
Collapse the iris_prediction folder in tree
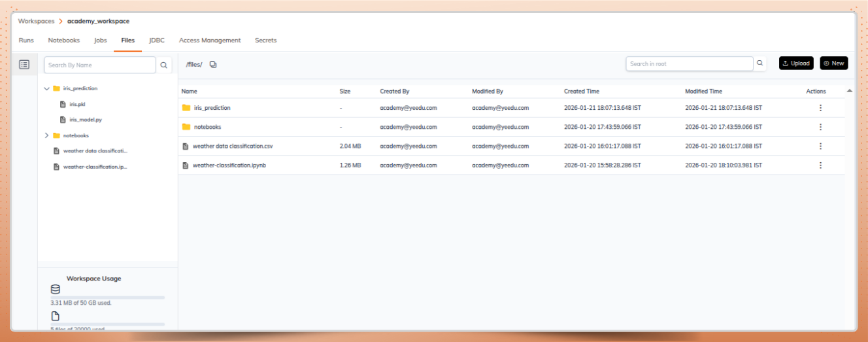tap(46, 88)
